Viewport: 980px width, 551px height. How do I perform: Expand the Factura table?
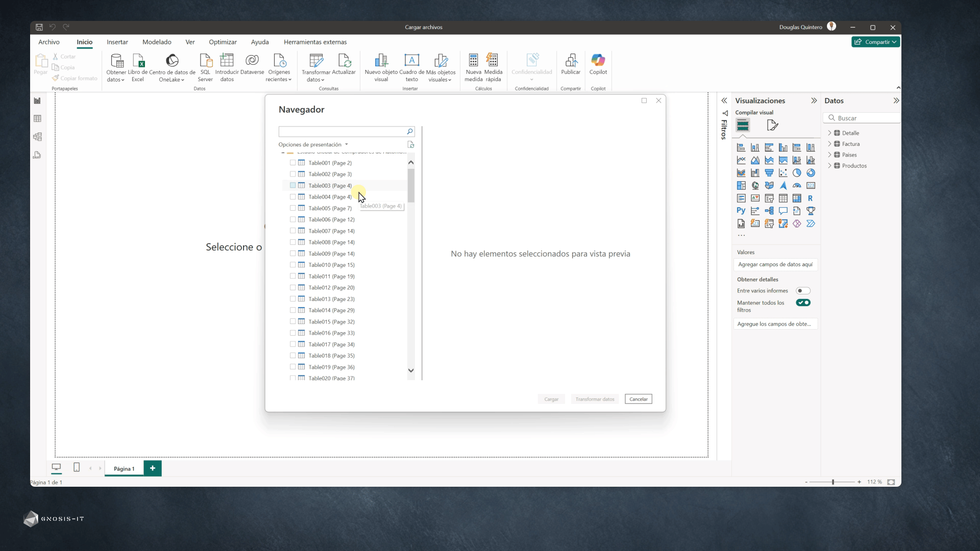(x=829, y=144)
